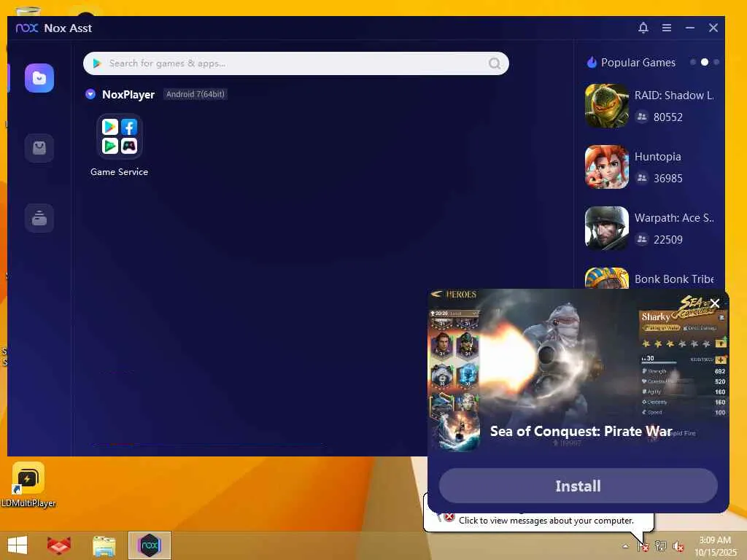Viewport: 747px width, 560px height.
Task: Click the 36985 player count
Action: 668,179
